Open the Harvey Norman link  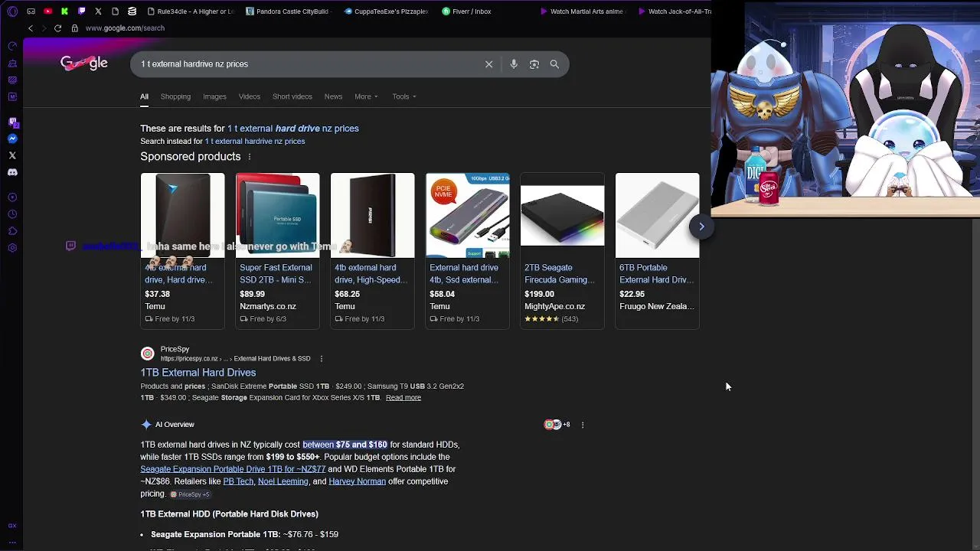pos(357,481)
